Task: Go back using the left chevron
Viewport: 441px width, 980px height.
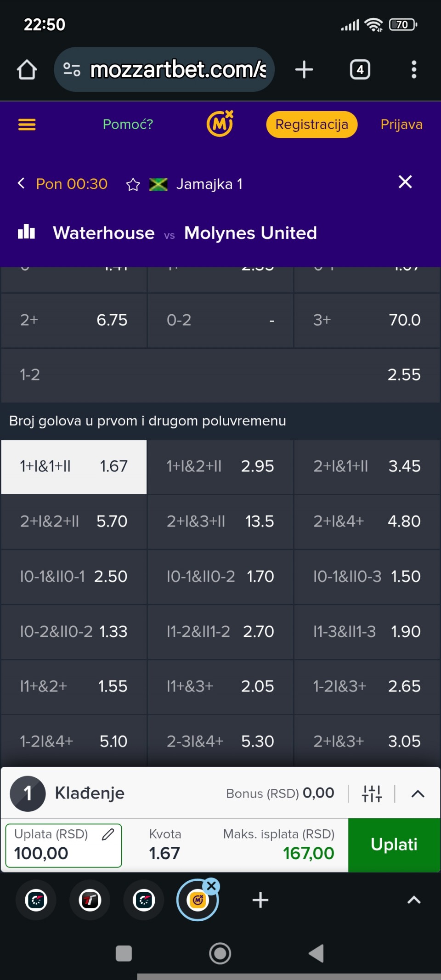Action: [21, 184]
